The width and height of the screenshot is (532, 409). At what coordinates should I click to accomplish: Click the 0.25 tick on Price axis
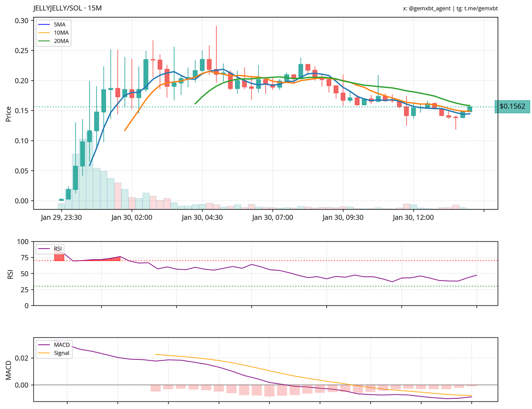pyautogui.click(x=22, y=51)
